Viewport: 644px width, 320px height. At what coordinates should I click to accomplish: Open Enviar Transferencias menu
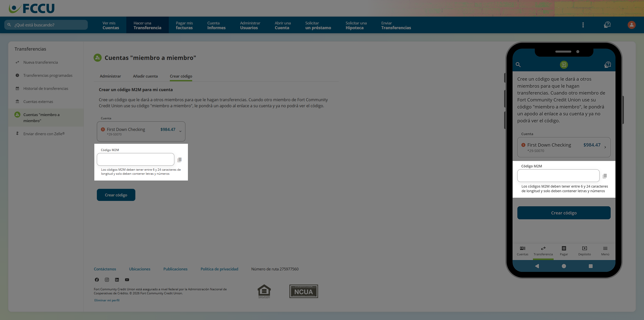click(396, 25)
